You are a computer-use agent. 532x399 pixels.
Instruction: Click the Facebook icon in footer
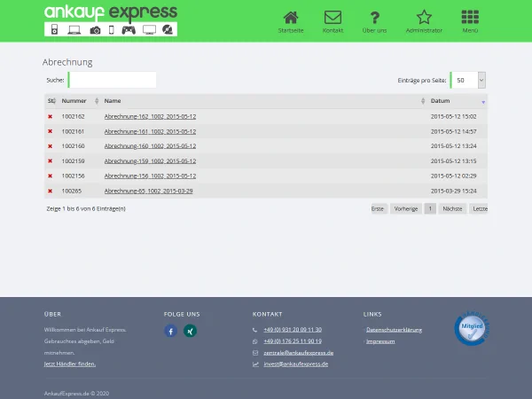point(170,331)
